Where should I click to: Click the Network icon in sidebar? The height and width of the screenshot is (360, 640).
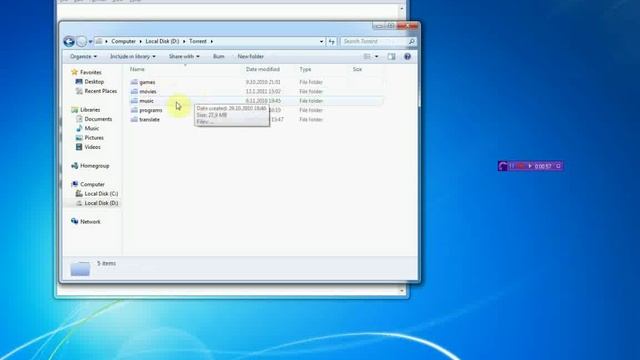[x=74, y=221]
